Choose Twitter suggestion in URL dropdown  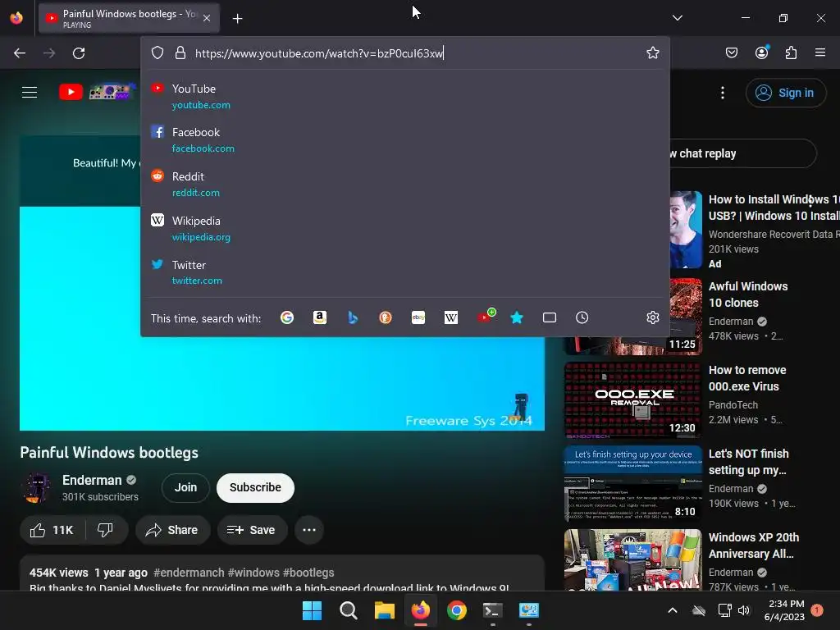(x=405, y=272)
